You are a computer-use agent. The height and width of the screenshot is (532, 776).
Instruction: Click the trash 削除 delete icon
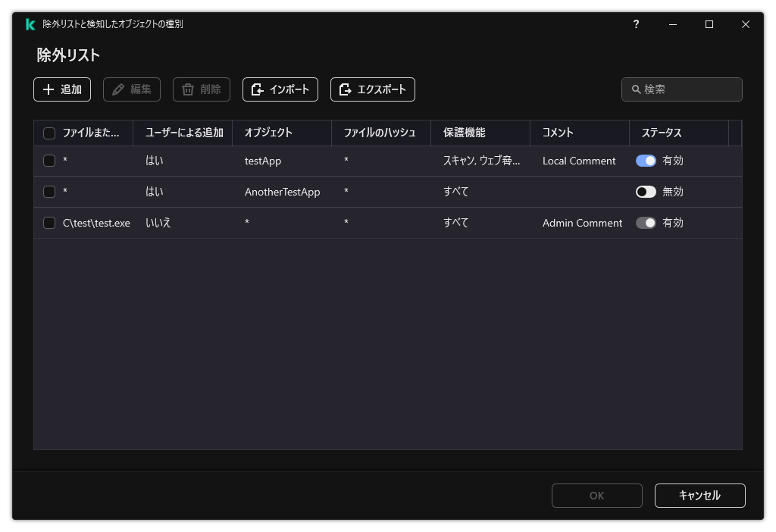point(186,89)
